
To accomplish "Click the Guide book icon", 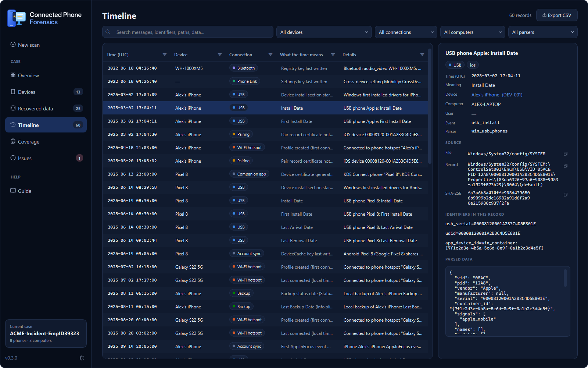I will point(13,191).
